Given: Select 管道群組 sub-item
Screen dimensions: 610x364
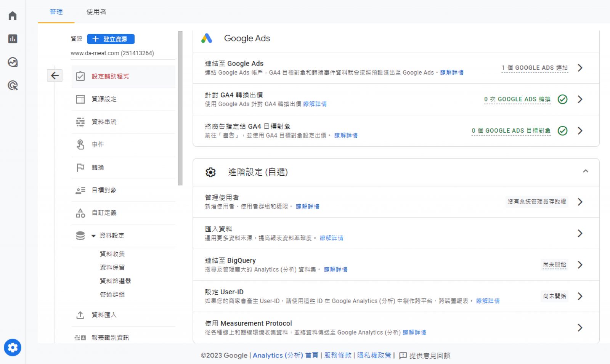Looking at the screenshot, I should coord(112,295).
